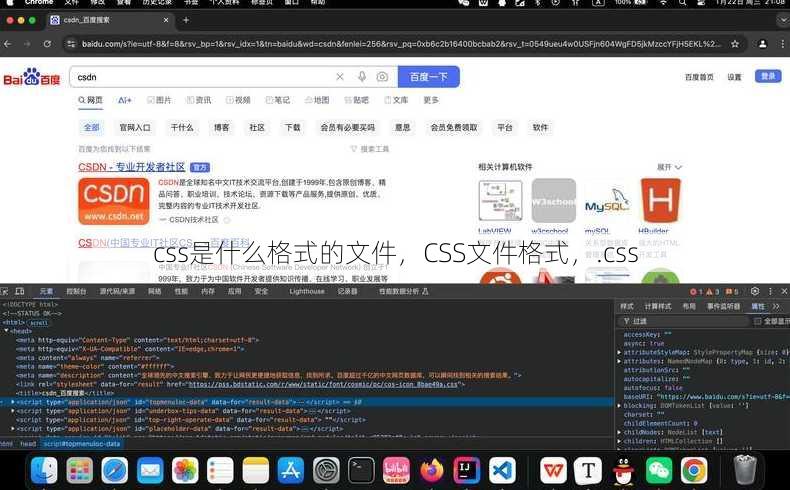Go back to the previous page
Image resolution: width=790 pixels, height=490 pixels.
8,44
